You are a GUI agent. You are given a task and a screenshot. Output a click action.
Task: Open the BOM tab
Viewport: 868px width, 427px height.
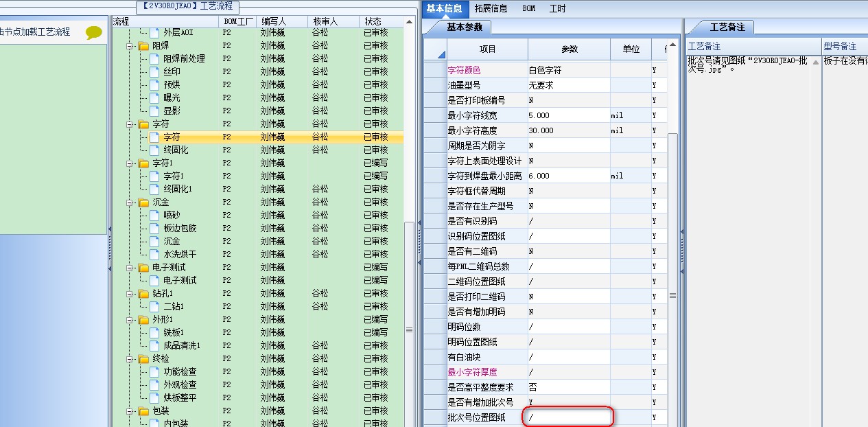(528, 8)
